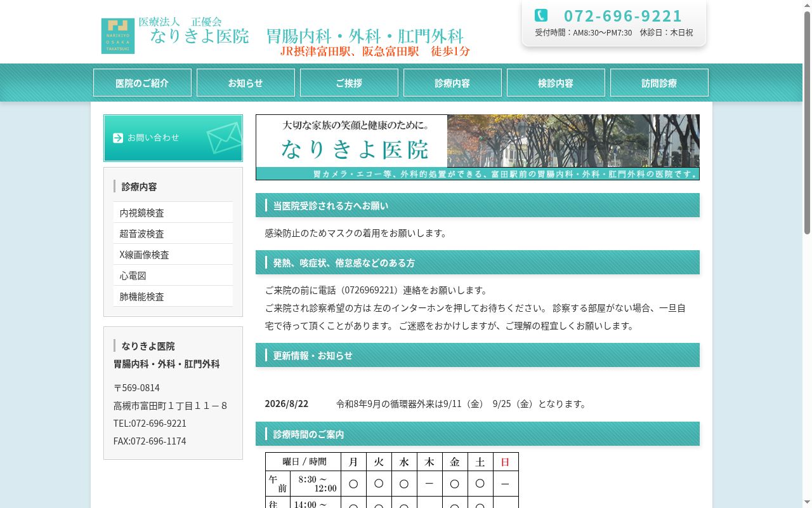Click the Narikiyo clinic logo icon
The height and width of the screenshot is (508, 812).
[118, 36]
